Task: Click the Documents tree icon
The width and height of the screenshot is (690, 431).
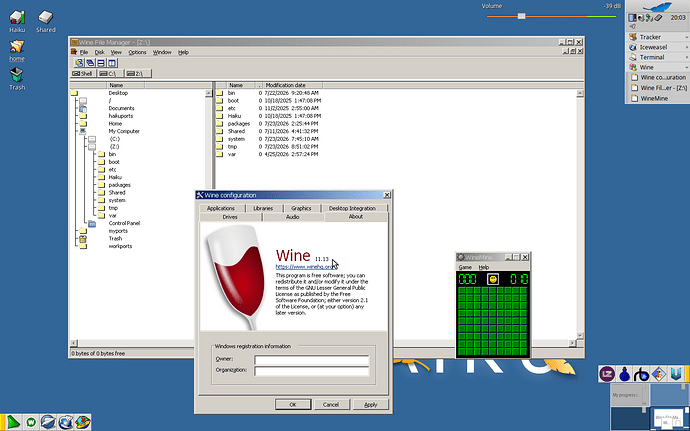Action: click(x=83, y=108)
